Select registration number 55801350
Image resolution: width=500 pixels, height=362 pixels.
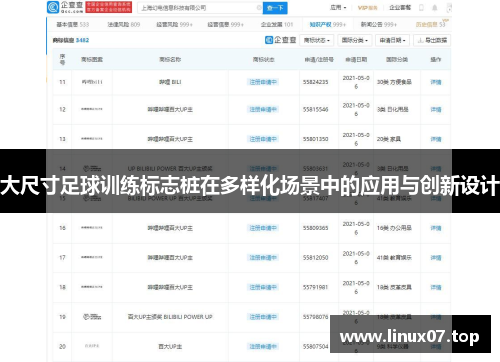tap(315, 139)
